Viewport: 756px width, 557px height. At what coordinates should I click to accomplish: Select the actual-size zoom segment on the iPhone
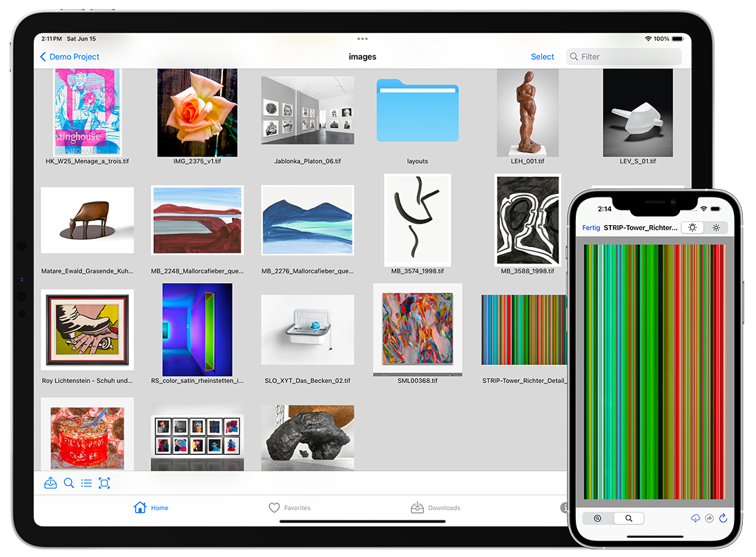(x=597, y=518)
